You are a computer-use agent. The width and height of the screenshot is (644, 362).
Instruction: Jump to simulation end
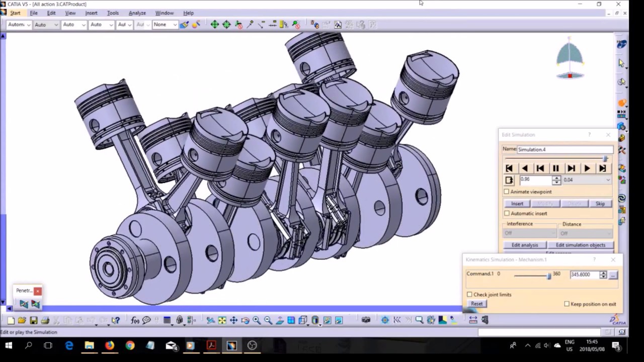click(603, 168)
